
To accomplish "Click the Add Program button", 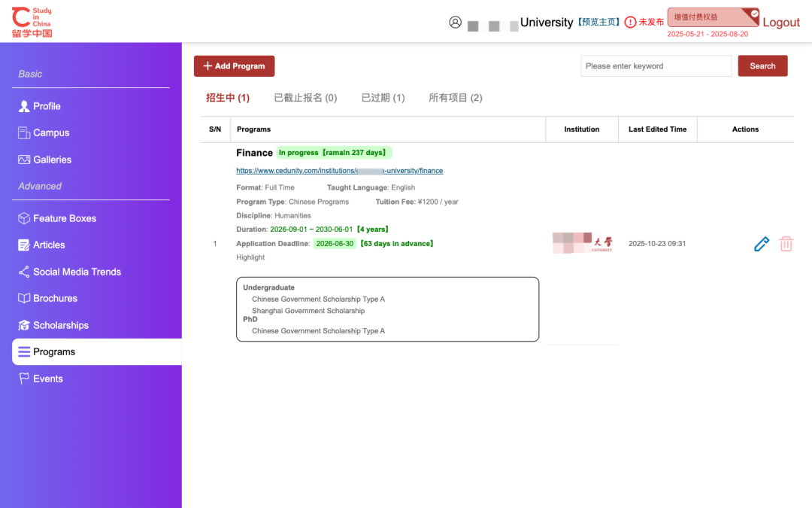I will [234, 65].
